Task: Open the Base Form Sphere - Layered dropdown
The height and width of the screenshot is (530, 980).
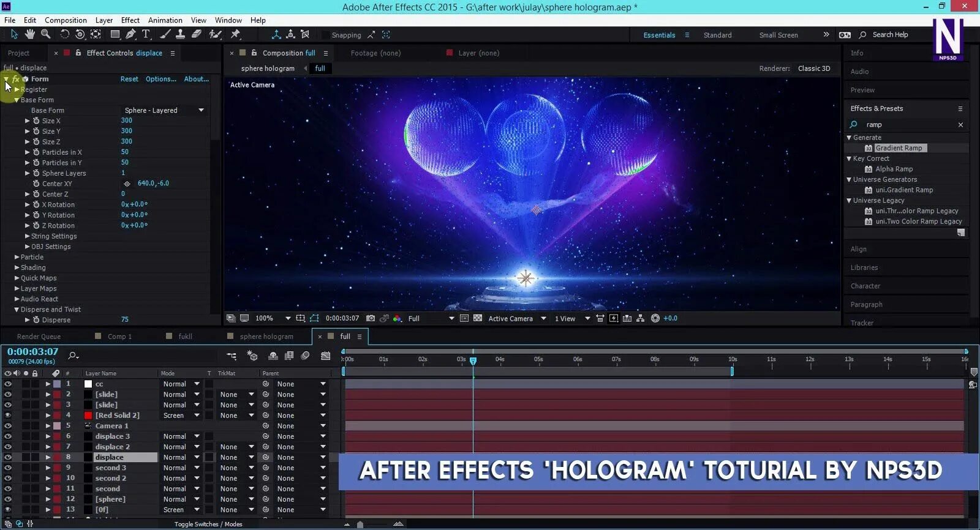Action: (164, 110)
